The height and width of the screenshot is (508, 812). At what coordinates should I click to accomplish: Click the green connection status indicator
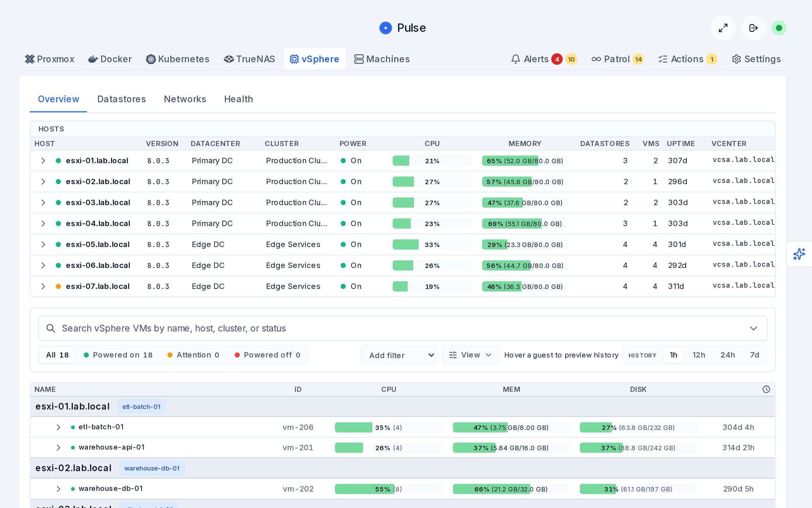click(x=779, y=28)
